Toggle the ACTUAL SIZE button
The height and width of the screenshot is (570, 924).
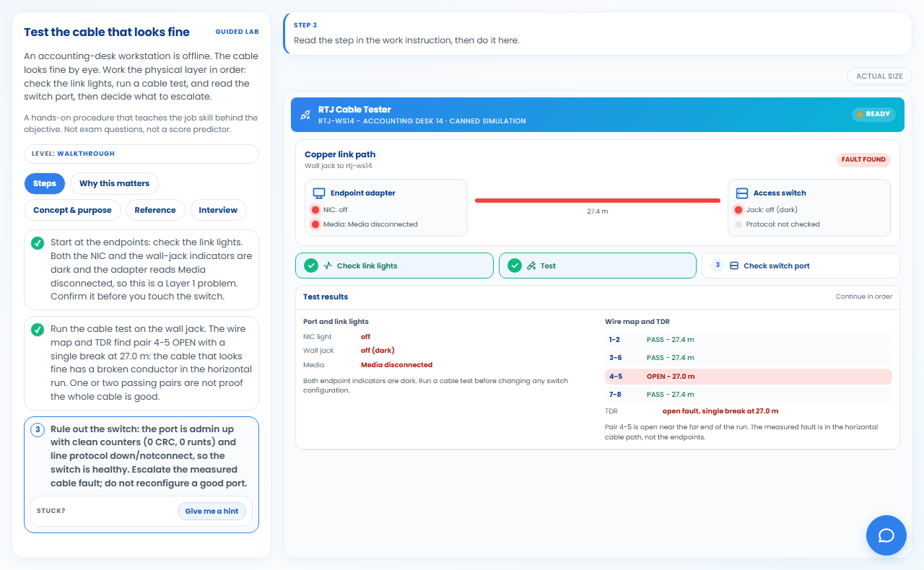point(879,76)
